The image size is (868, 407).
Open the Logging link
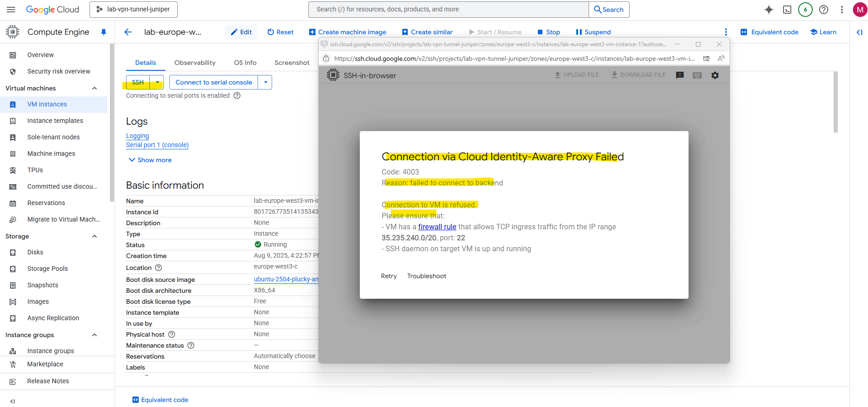click(x=137, y=136)
